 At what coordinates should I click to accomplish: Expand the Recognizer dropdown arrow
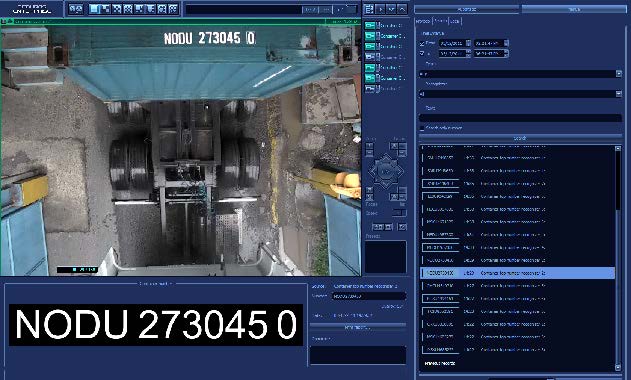[619, 94]
